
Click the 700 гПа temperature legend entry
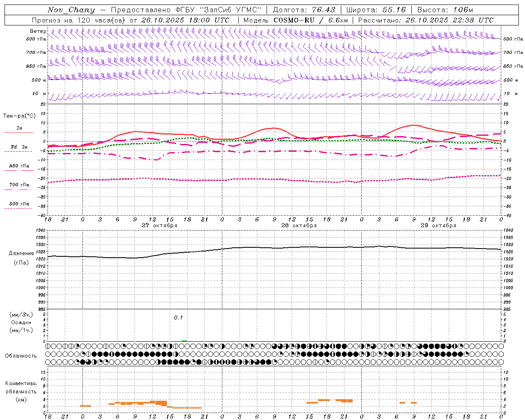tap(19, 185)
